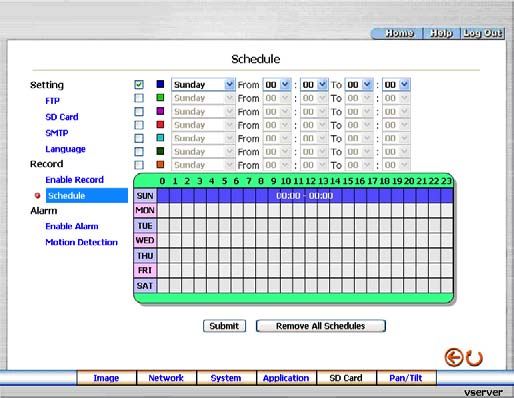Open the Image tab

point(106,378)
